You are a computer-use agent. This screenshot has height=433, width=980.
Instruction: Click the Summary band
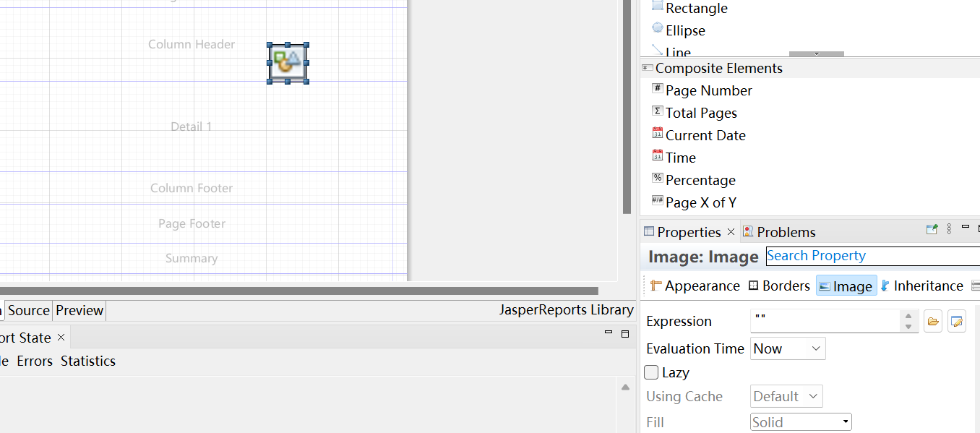pos(192,258)
